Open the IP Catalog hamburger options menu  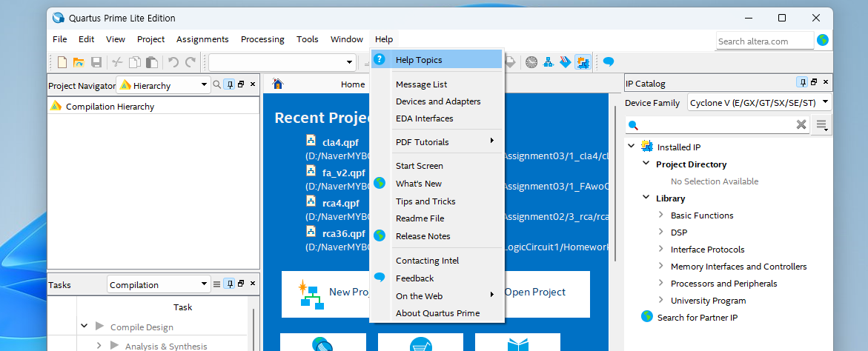point(821,125)
